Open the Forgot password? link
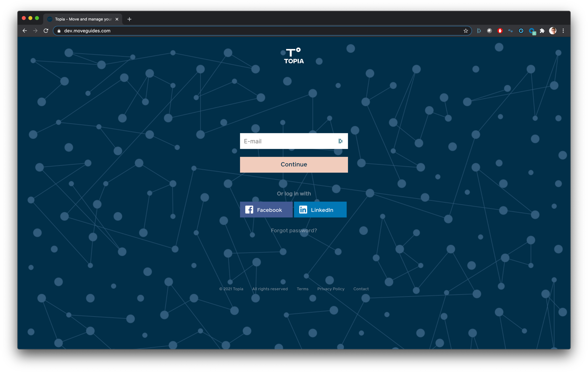Screen dimensions: 588x372 click(294, 230)
